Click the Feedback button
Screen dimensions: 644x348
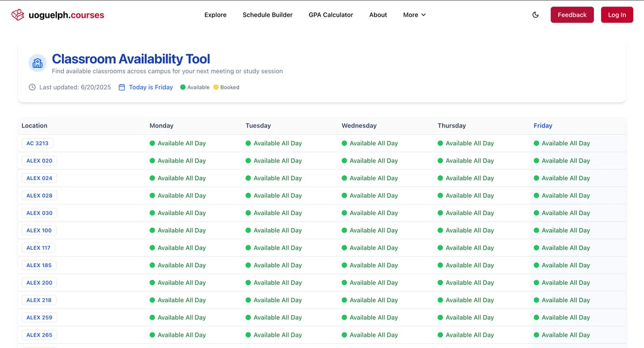(572, 15)
